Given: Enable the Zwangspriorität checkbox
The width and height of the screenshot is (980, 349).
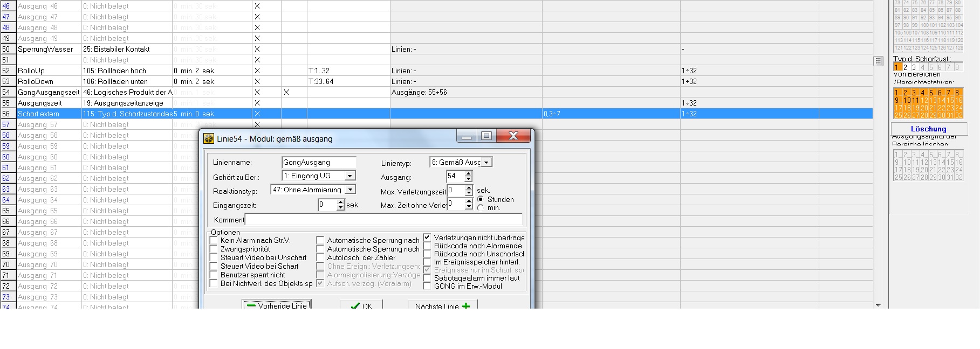Looking at the screenshot, I should click(x=214, y=249).
